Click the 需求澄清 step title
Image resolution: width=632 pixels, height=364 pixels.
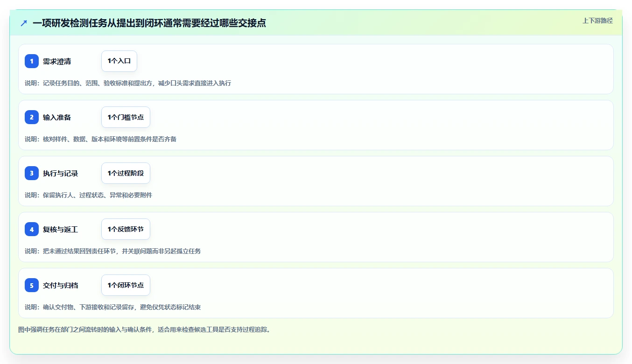coord(57,61)
